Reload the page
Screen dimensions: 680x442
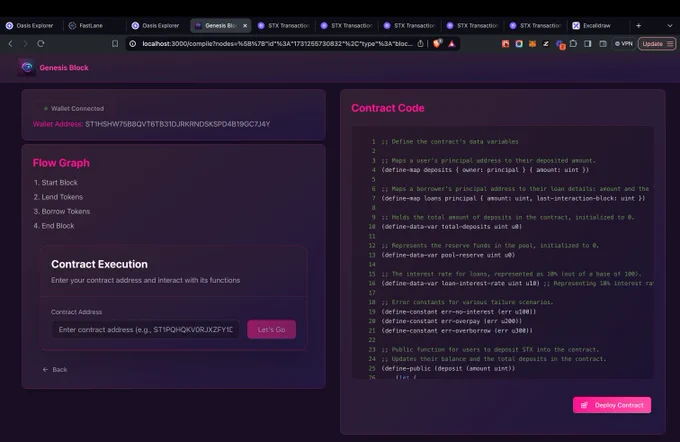tap(40, 43)
